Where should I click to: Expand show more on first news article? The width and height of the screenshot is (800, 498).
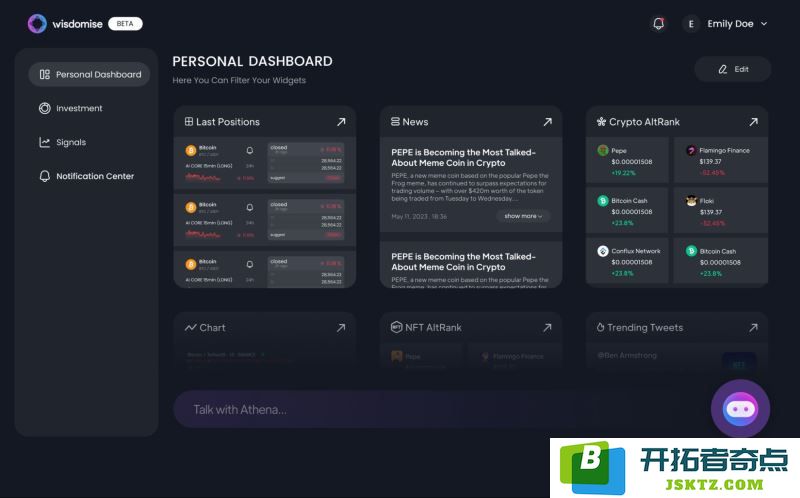pyautogui.click(x=523, y=216)
